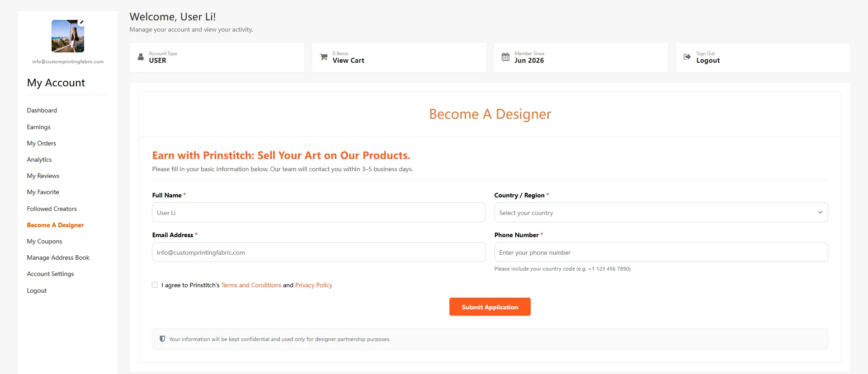Go to Account Settings
Viewport: 868px width, 374px height.
(51, 274)
